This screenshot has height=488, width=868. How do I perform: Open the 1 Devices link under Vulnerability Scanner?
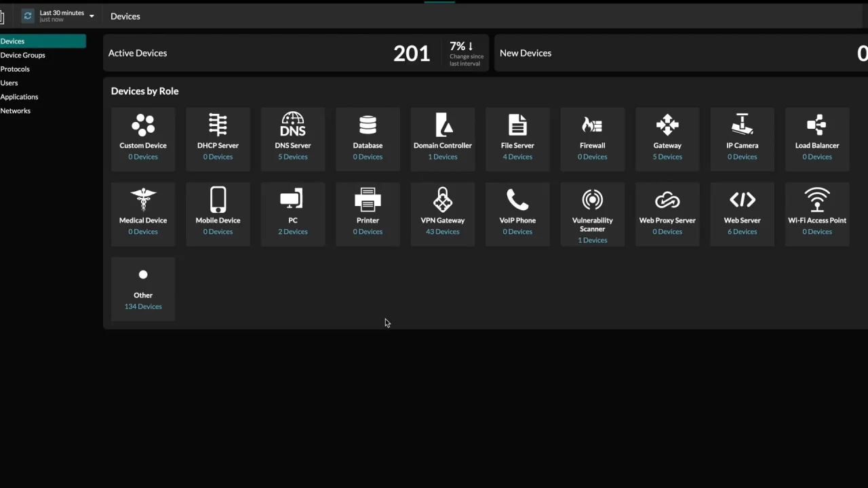[x=592, y=240]
